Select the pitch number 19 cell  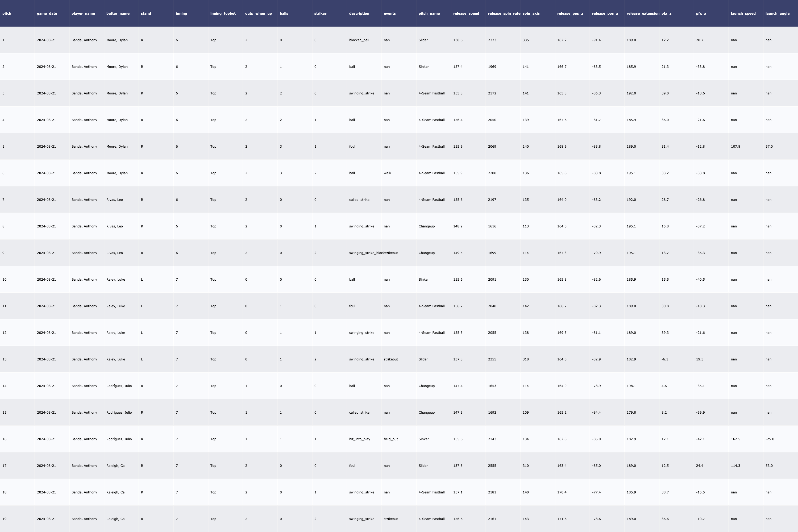pyautogui.click(x=5, y=519)
